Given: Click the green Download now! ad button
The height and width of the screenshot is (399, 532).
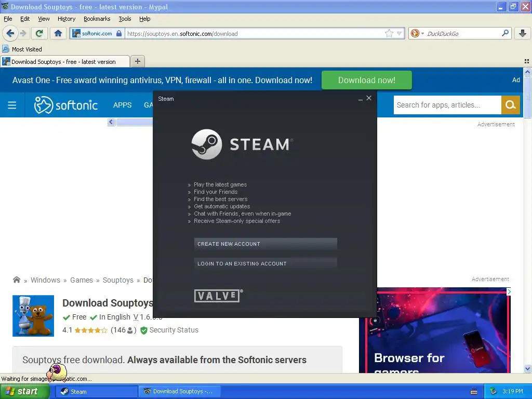Looking at the screenshot, I should point(366,80).
